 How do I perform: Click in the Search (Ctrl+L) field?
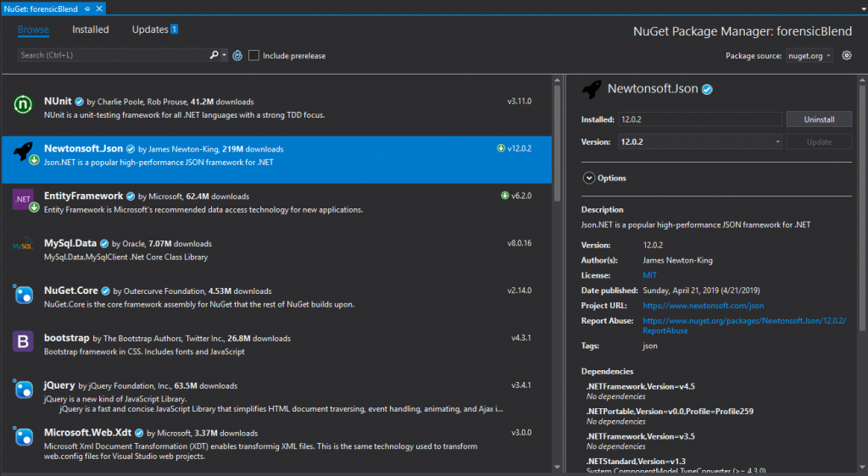tap(110, 55)
